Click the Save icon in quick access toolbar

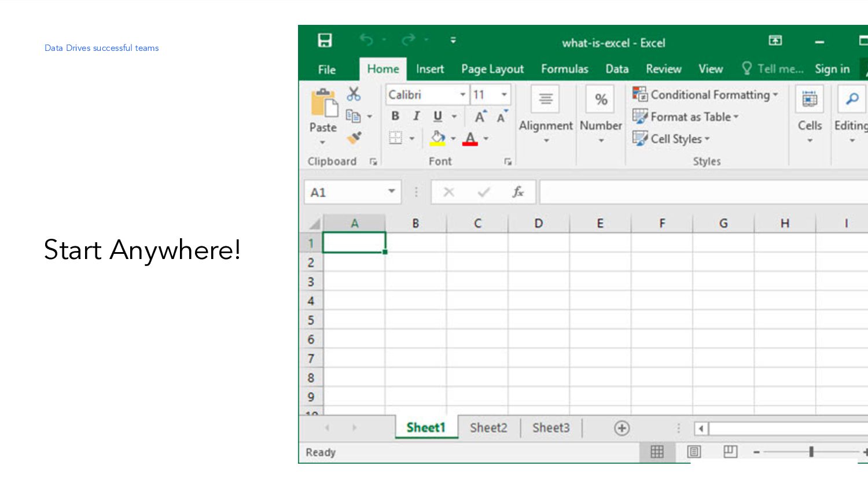pos(325,40)
